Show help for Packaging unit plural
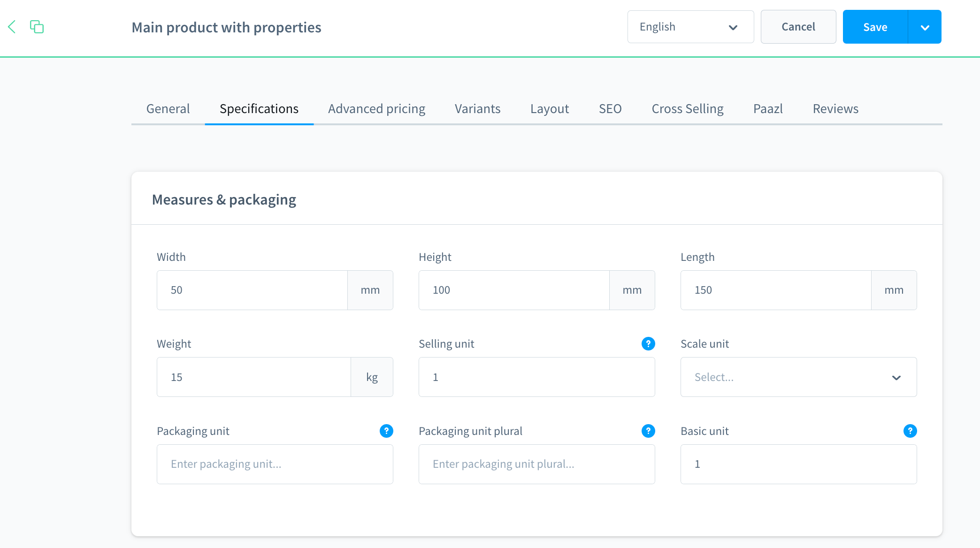980x548 pixels. point(648,431)
